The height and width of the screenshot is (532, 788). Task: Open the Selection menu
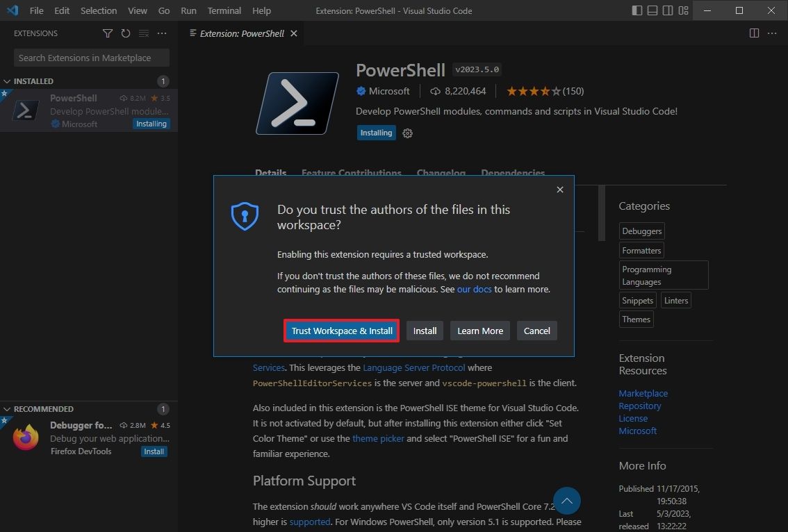99,10
